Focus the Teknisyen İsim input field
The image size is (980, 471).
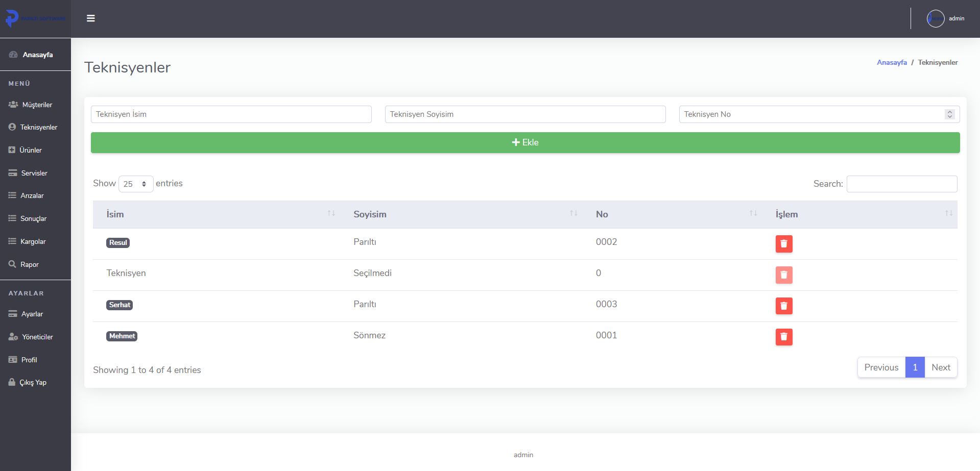(x=231, y=114)
